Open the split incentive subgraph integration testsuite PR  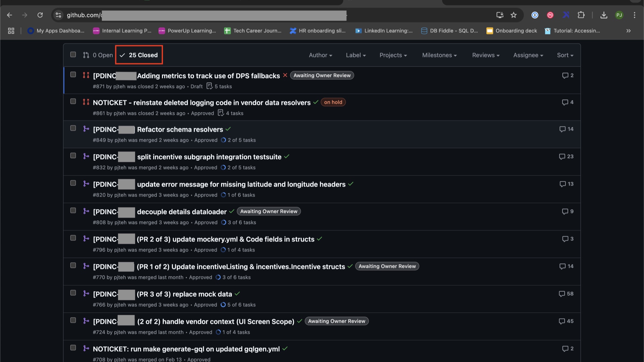[x=209, y=157]
